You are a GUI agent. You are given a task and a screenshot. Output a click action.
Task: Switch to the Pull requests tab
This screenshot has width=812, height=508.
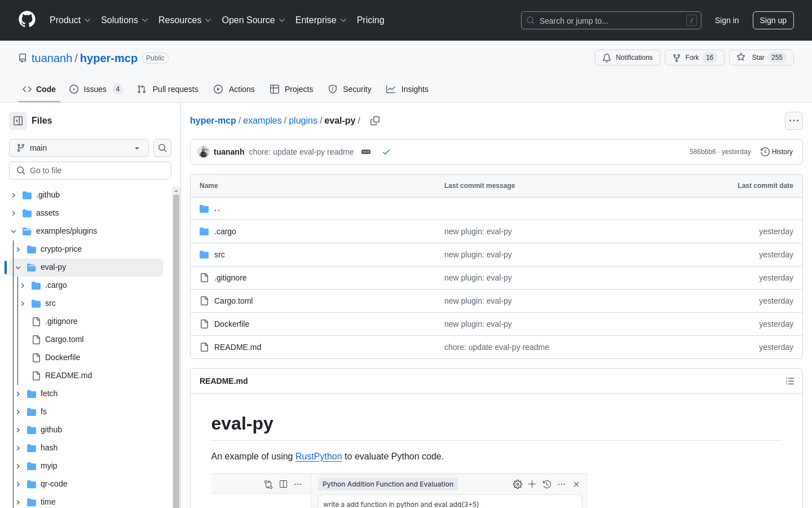pyautogui.click(x=167, y=89)
